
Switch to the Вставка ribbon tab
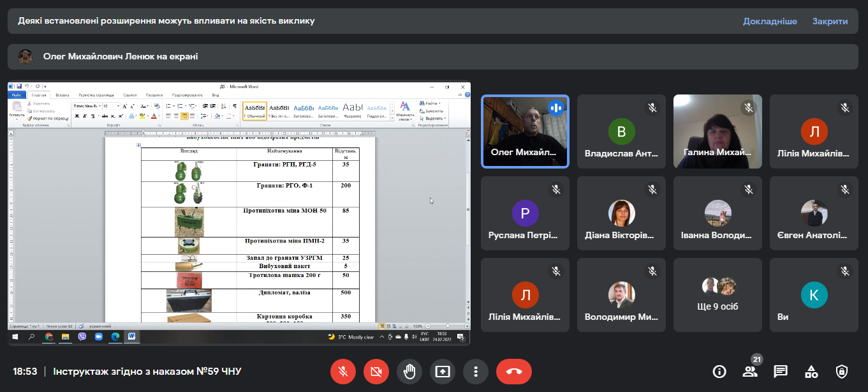click(63, 94)
